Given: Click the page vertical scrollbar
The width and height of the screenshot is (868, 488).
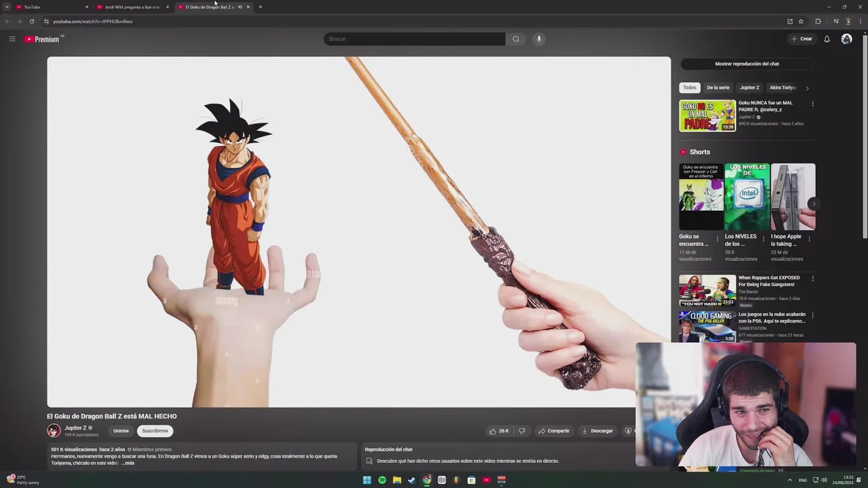Looking at the screenshot, I should [x=865, y=136].
